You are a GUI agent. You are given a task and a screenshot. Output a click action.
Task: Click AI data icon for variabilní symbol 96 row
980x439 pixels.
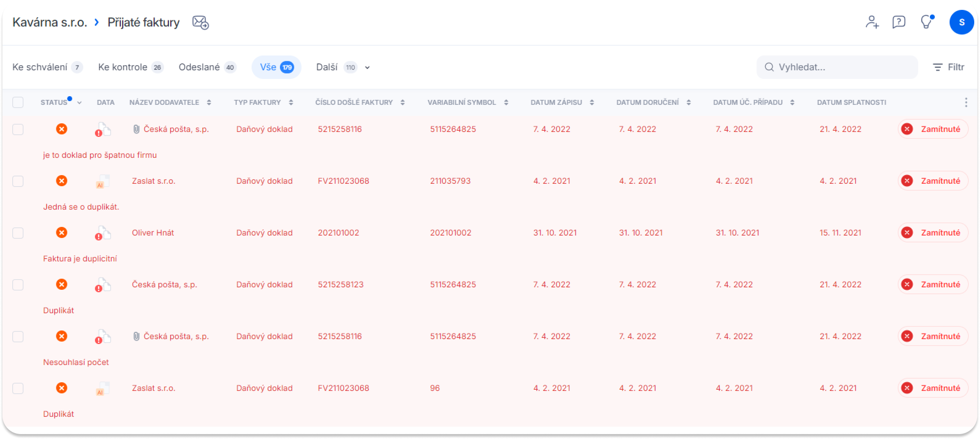tap(103, 388)
